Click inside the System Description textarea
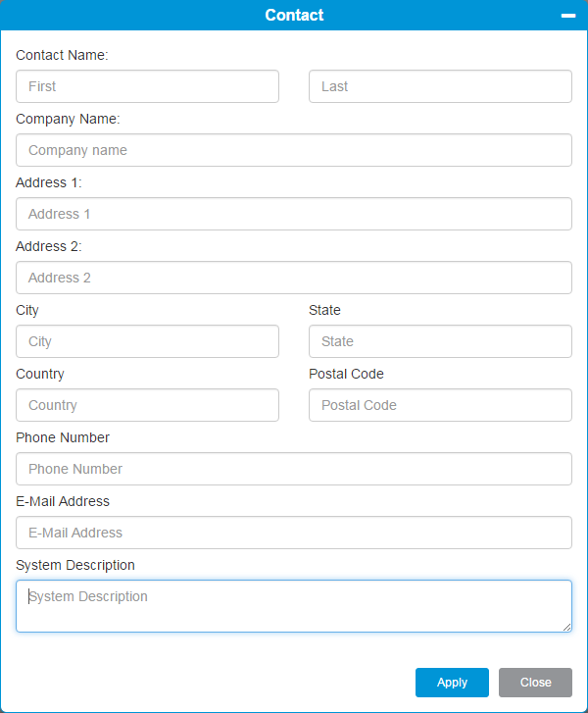588x713 pixels. pyautogui.click(x=294, y=606)
